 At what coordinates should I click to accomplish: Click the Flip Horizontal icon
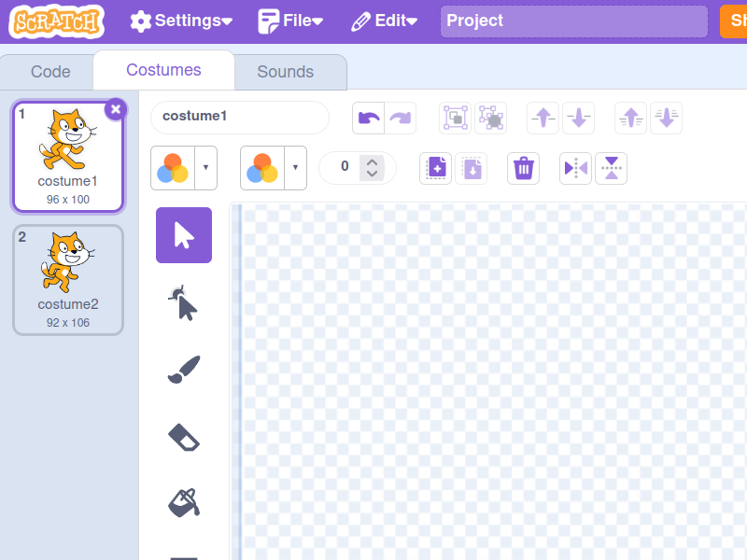pos(576,168)
